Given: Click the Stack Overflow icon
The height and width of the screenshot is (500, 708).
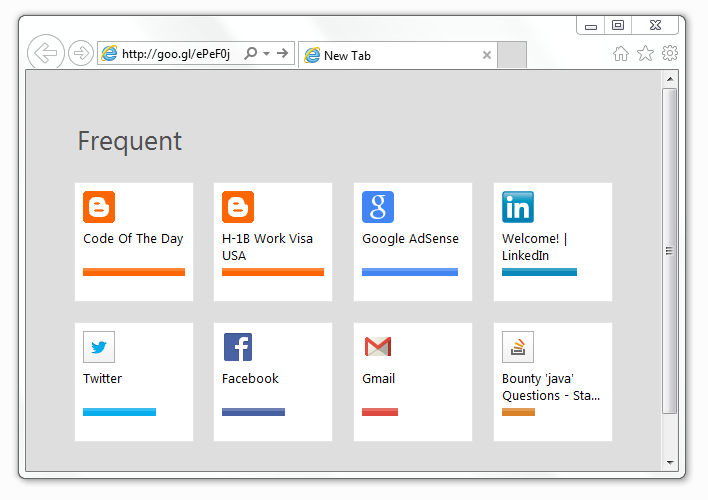Looking at the screenshot, I should [x=518, y=347].
